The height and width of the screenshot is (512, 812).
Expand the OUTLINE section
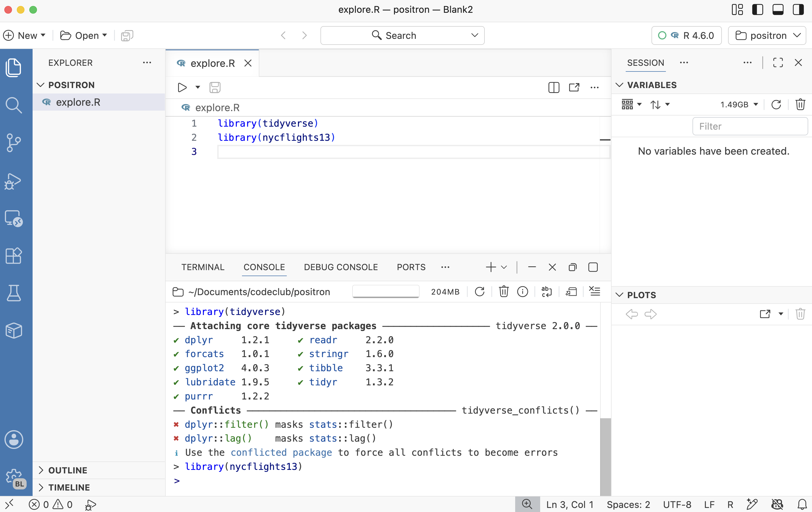click(41, 470)
